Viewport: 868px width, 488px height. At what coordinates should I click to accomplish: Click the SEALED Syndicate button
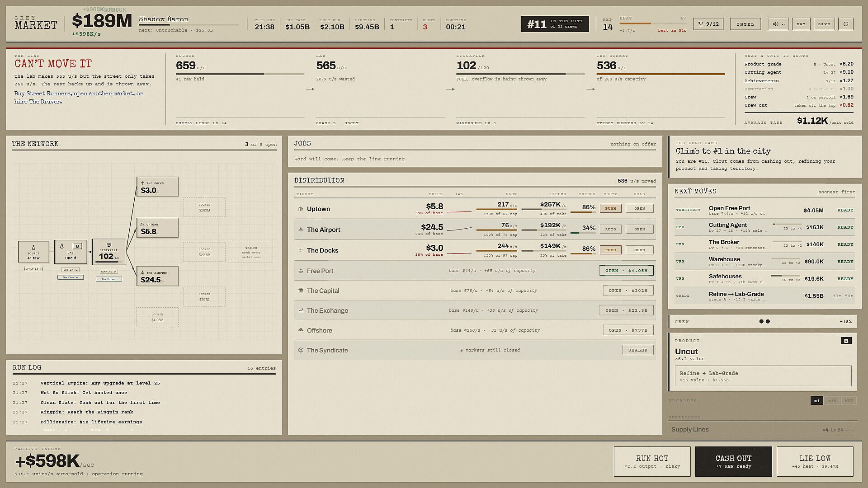pos(637,350)
